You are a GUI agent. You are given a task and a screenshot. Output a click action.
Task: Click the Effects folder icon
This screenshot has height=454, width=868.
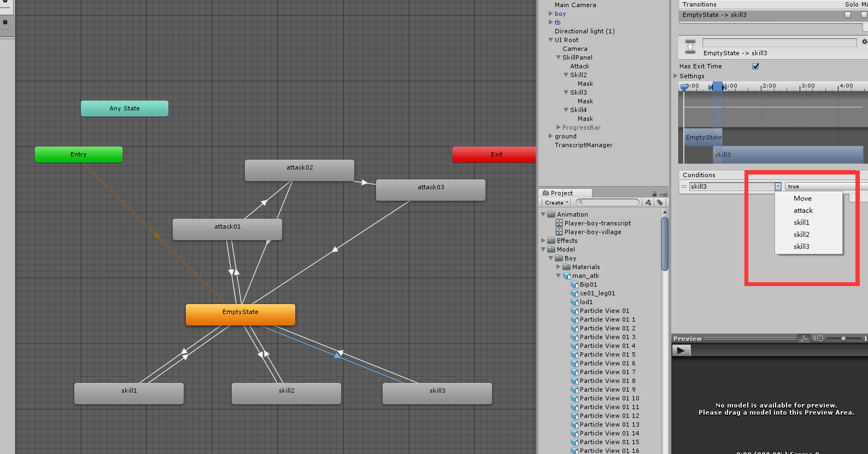point(551,241)
